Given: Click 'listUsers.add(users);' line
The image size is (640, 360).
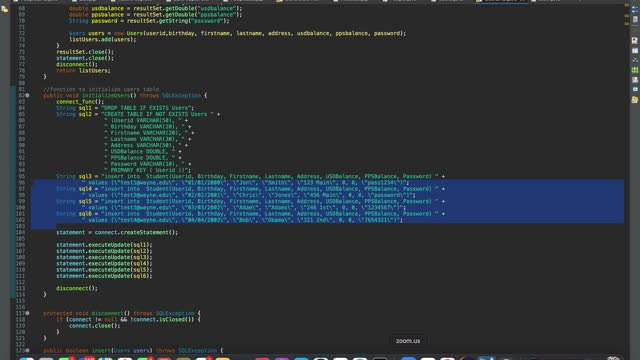Looking at the screenshot, I should pos(102,40).
